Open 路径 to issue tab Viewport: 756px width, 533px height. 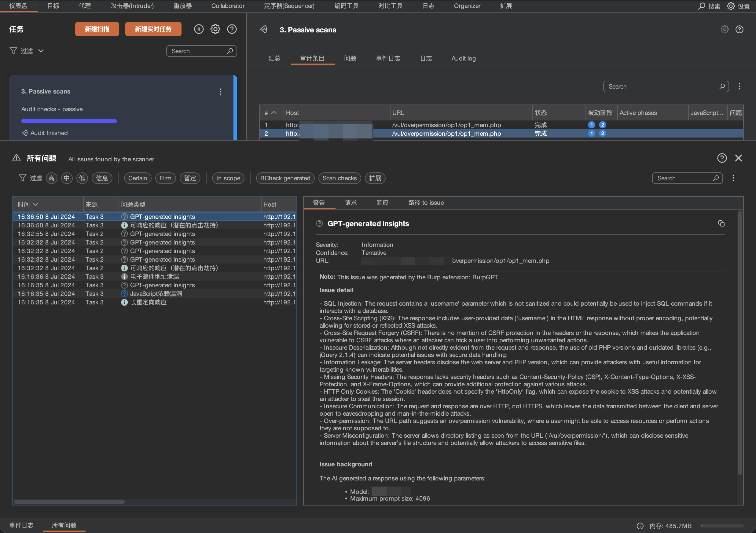(x=426, y=203)
